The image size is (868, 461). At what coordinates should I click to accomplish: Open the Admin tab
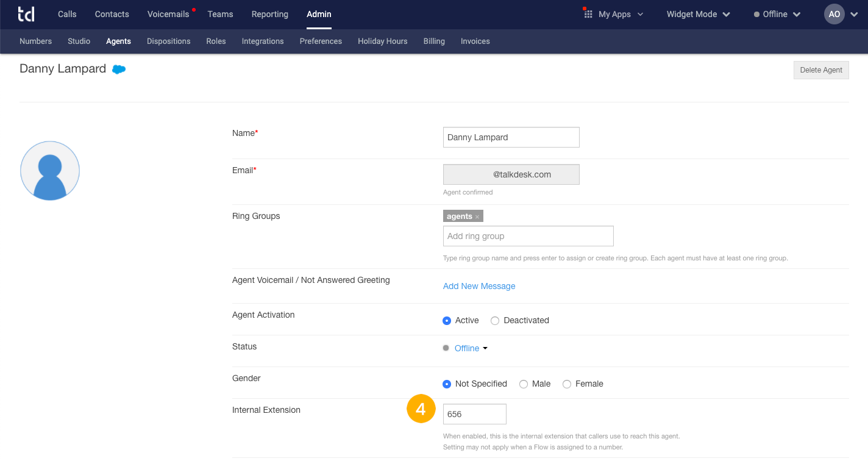point(319,14)
